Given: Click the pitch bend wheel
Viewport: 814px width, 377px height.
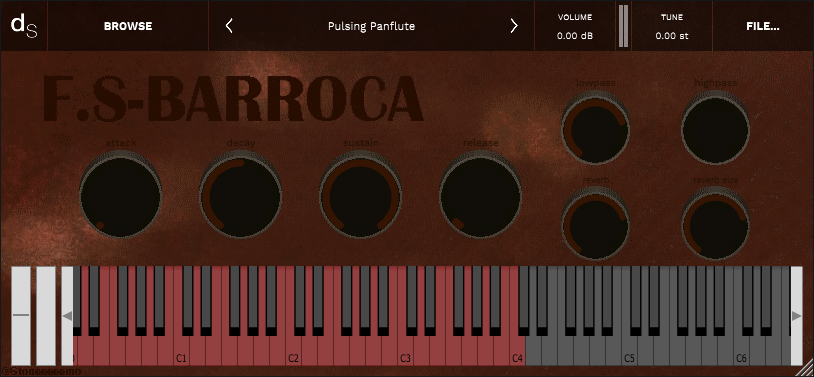Looking at the screenshot, I should [x=21, y=316].
